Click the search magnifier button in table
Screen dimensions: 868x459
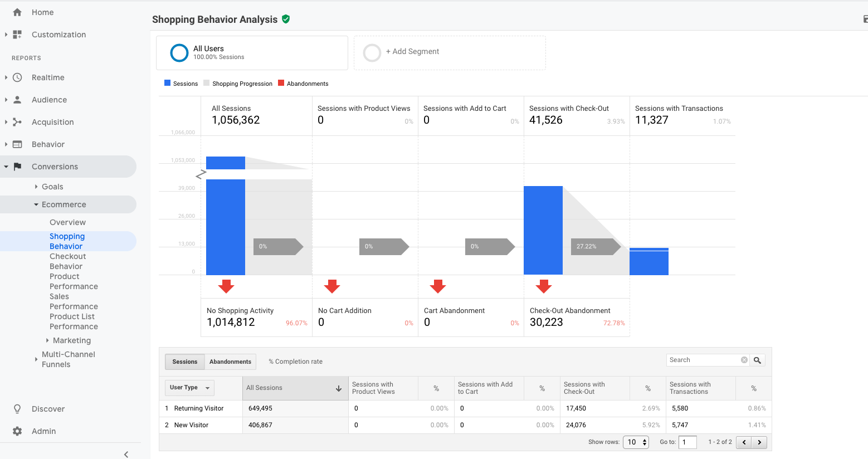coord(757,360)
